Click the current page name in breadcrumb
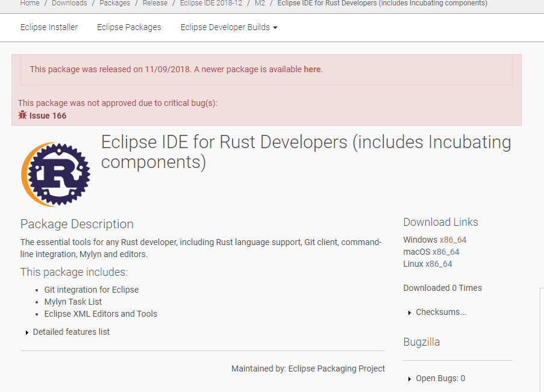 point(383,3)
